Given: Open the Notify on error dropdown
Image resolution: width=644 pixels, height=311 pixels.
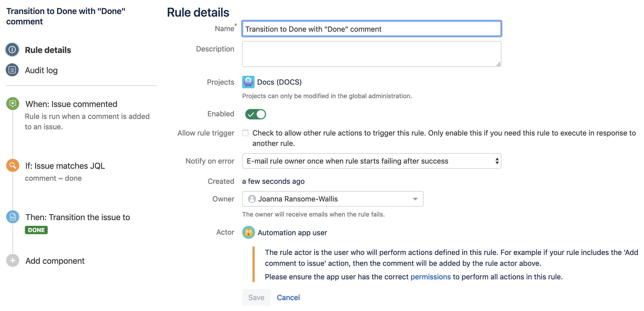Looking at the screenshot, I should click(x=371, y=161).
